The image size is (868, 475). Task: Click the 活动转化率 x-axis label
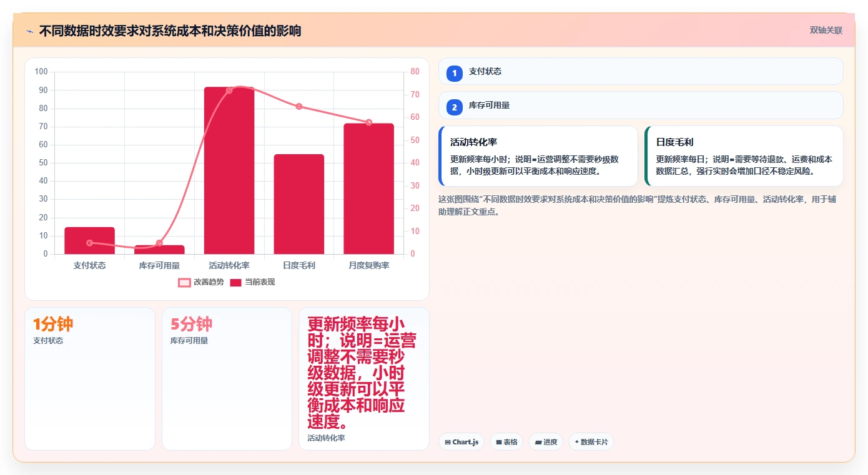pos(229,265)
